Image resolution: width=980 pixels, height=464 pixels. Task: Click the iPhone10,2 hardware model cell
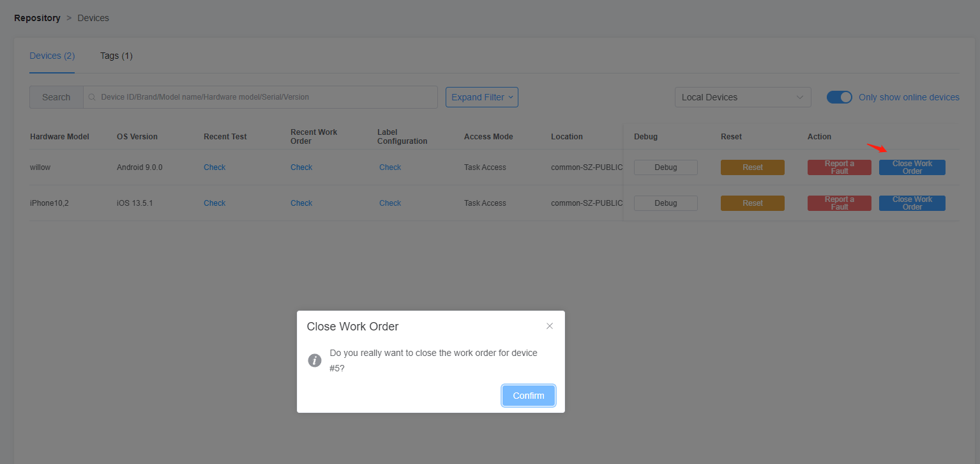[49, 203]
